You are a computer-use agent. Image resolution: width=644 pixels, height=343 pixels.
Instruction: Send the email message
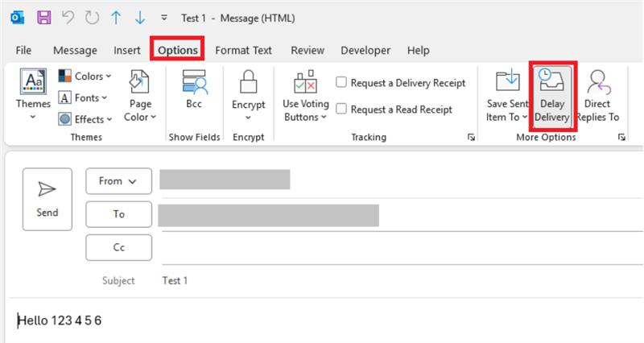coord(47,199)
